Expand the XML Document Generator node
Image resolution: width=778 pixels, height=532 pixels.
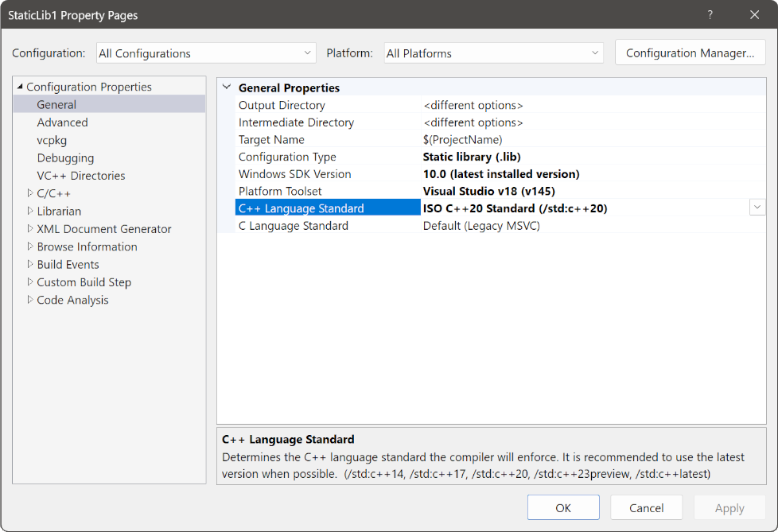tap(29, 228)
